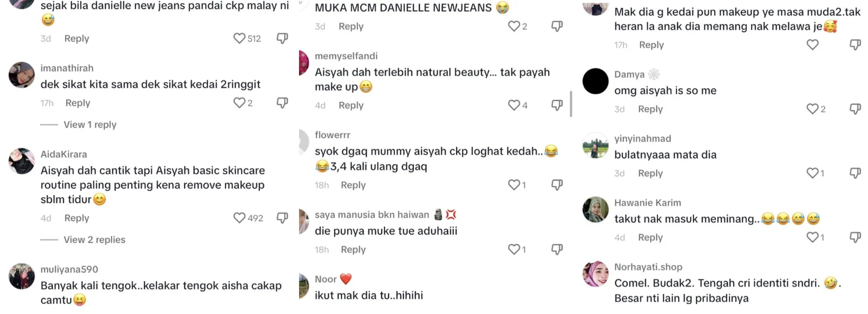Open Norhayati.shop's profile name

pyautogui.click(x=648, y=267)
